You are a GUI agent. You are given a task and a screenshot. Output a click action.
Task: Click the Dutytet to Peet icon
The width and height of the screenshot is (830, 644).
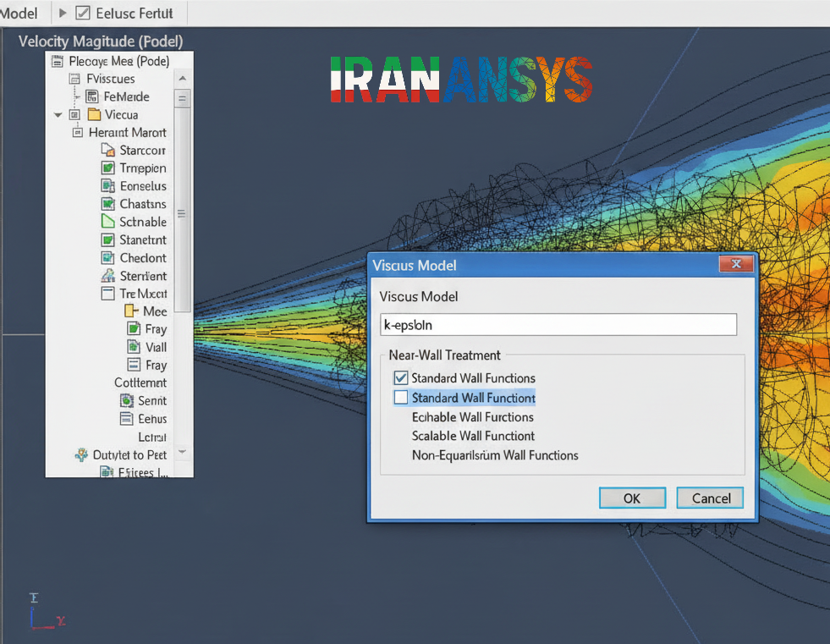(81, 455)
